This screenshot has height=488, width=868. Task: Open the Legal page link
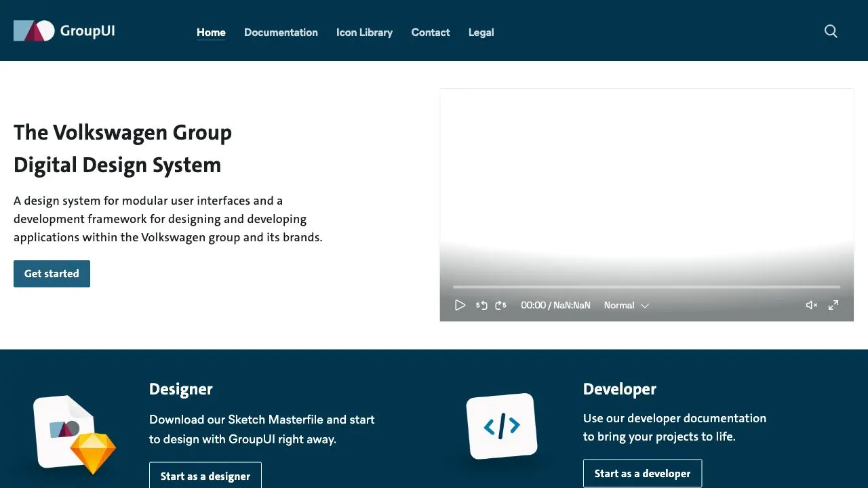[x=481, y=33]
